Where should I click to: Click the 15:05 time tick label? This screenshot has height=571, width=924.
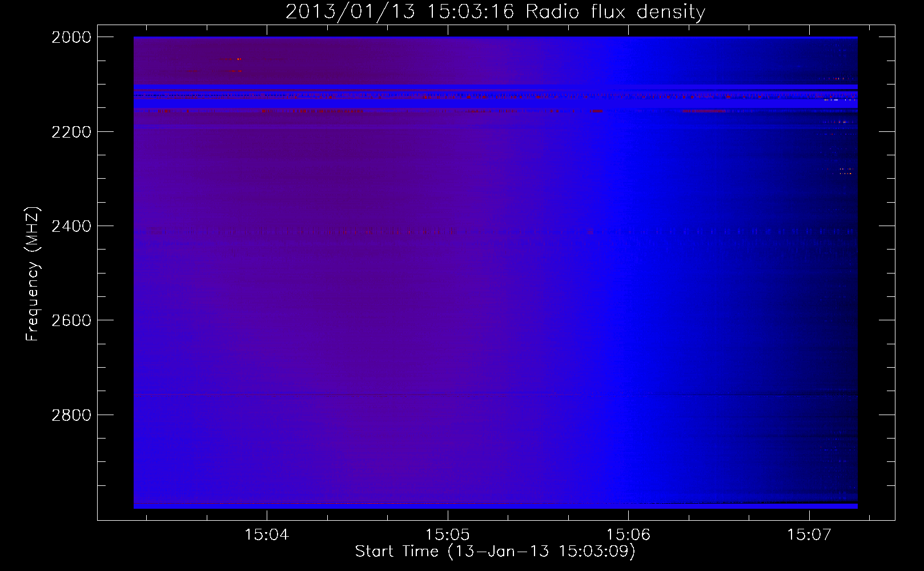[448, 535]
